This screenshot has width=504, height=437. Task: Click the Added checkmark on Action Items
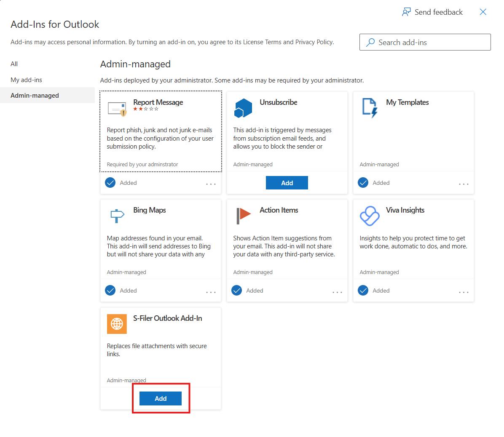tap(237, 290)
